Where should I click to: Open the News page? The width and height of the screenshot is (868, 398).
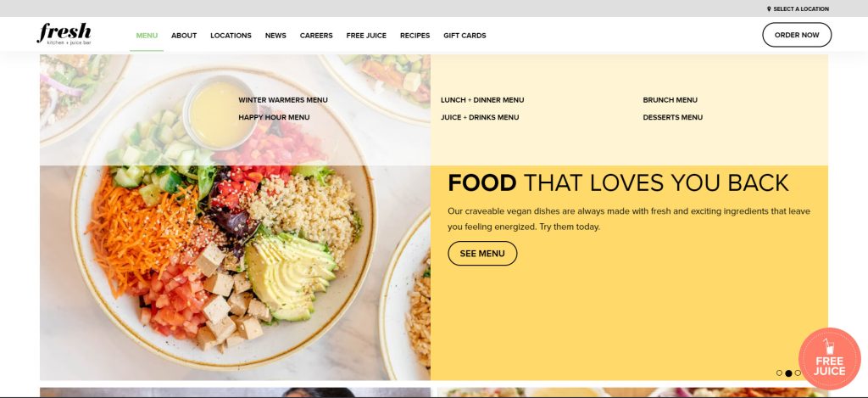[275, 36]
